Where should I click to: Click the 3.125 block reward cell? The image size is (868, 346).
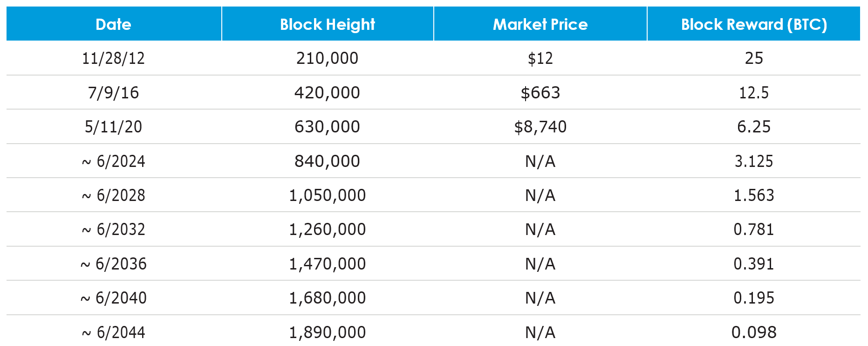click(753, 161)
